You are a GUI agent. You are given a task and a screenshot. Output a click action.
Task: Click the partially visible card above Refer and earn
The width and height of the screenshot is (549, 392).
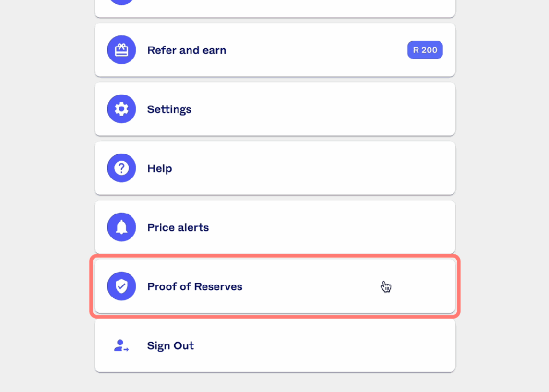point(274,9)
